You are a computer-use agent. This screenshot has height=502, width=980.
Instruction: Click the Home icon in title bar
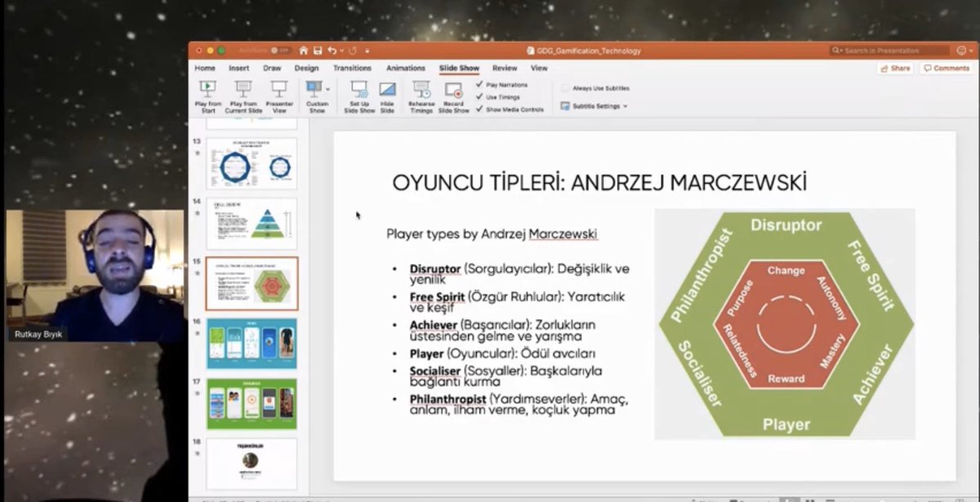pyautogui.click(x=304, y=51)
